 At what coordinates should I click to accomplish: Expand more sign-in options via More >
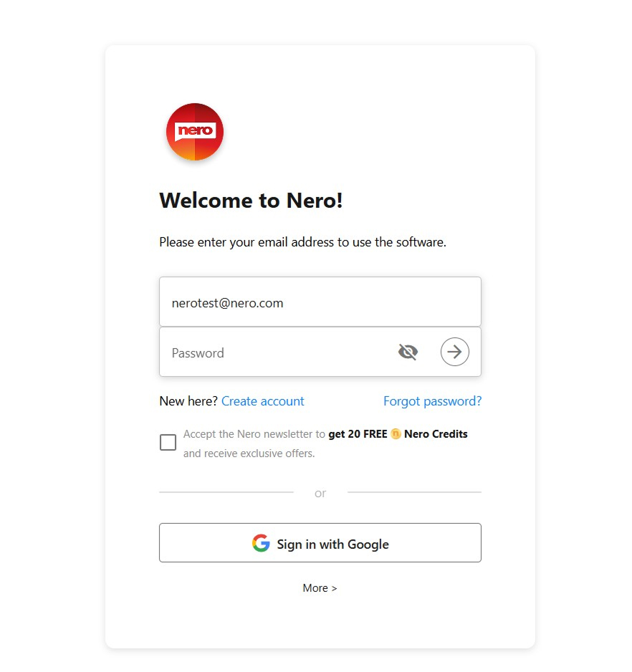320,588
